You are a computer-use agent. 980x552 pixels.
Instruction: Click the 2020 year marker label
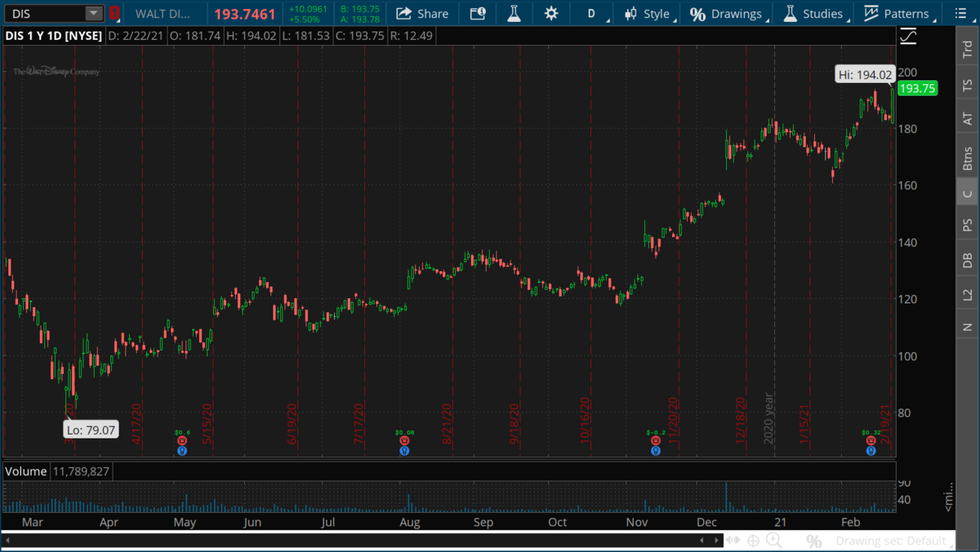768,417
